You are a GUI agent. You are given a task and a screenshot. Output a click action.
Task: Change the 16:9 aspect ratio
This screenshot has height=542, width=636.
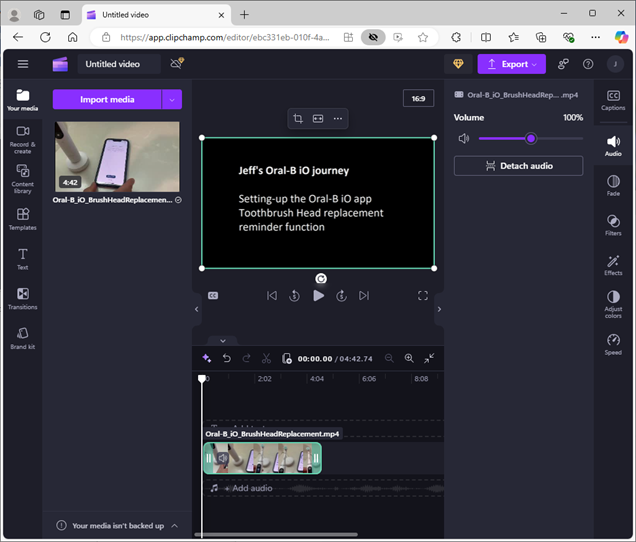(x=418, y=98)
